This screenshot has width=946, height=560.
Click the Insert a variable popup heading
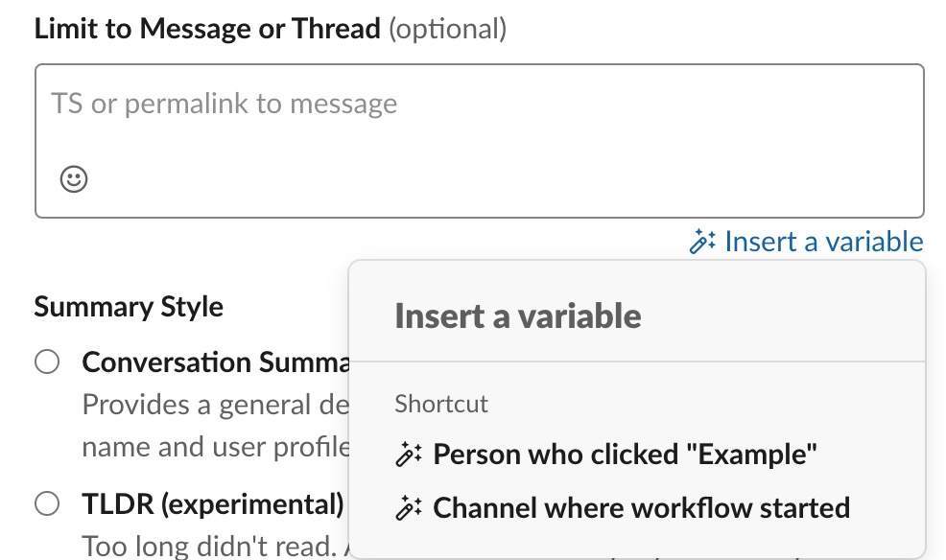(x=518, y=315)
